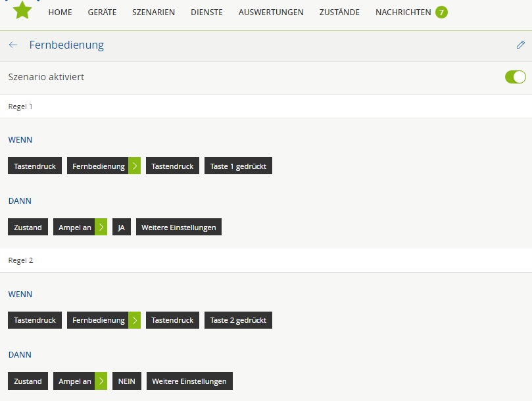Go to ZUSTÄNDE page
The height and width of the screenshot is (401, 532).
pyautogui.click(x=339, y=12)
